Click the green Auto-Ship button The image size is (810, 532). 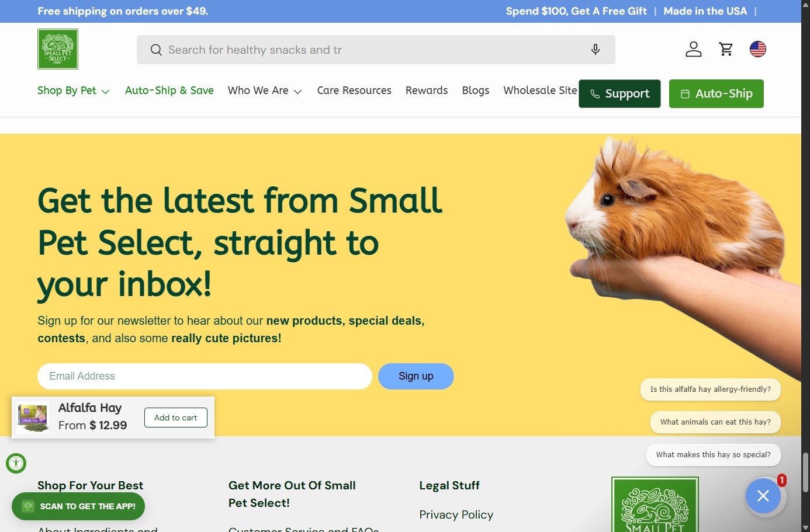point(716,93)
